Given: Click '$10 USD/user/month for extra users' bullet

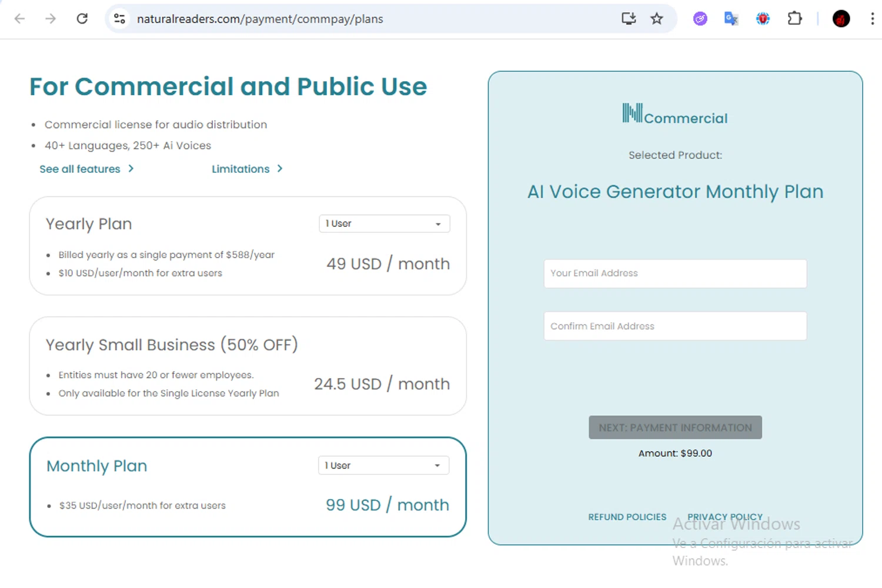Looking at the screenshot, I should (x=140, y=273).
